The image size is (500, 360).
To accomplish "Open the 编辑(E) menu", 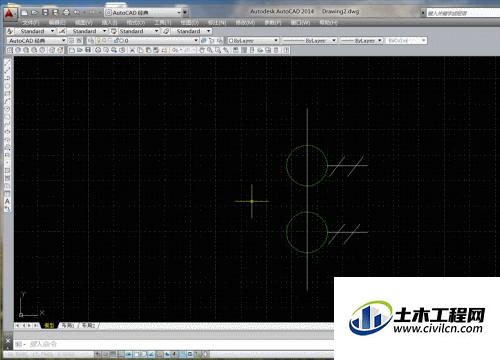I will (57, 22).
